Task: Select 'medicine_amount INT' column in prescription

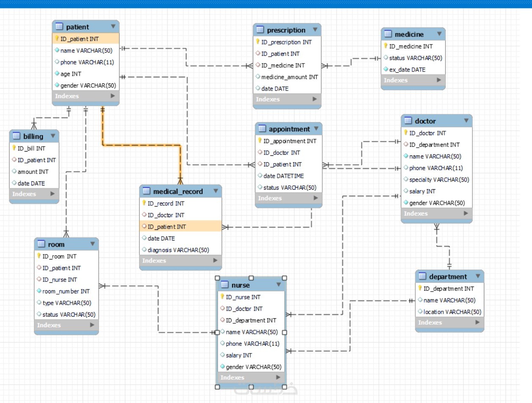Action: coord(287,77)
